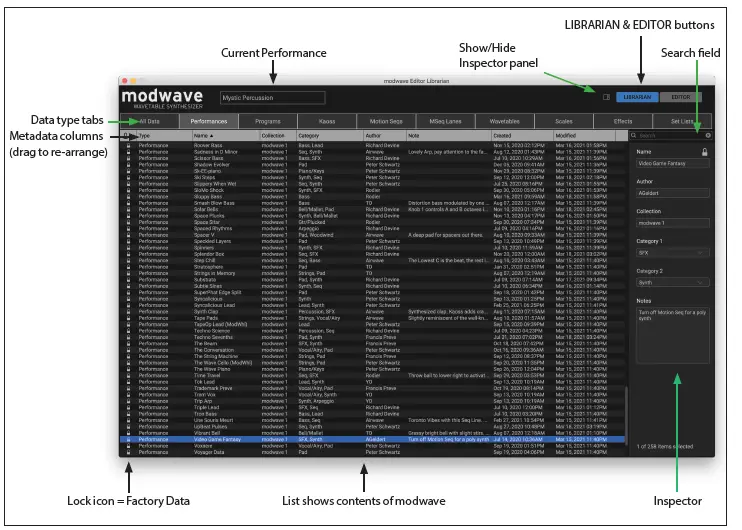742x530 pixels.
Task: Select the highlighted Video Game Fantasy row
Action: click(372, 439)
